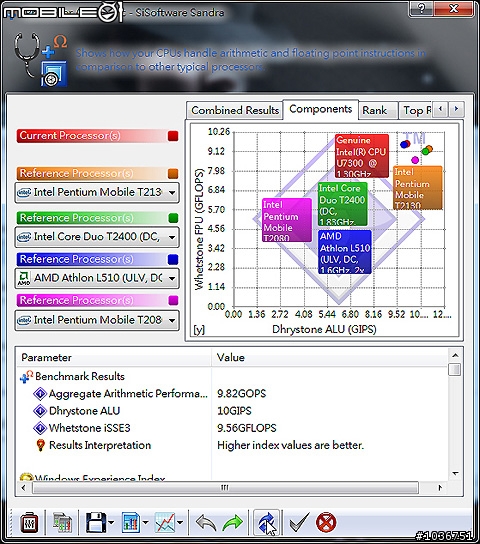
Task: Select the Results Interpretation row
Action: (x=232, y=445)
